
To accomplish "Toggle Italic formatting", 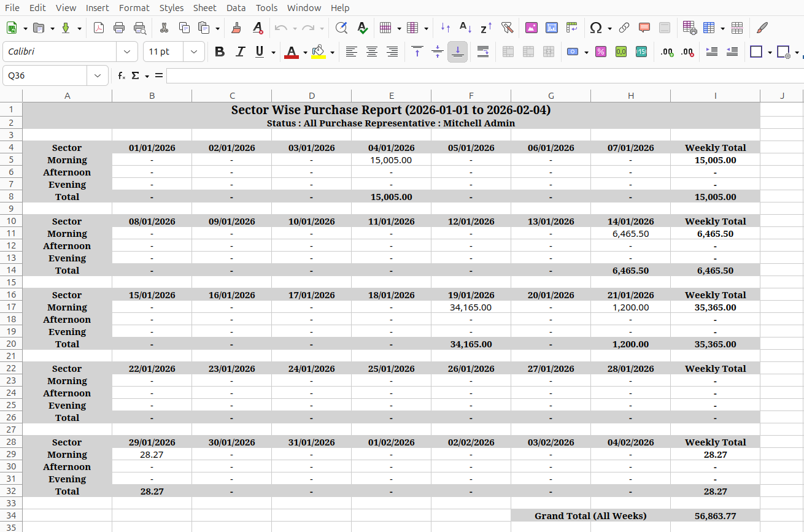I will [x=240, y=52].
